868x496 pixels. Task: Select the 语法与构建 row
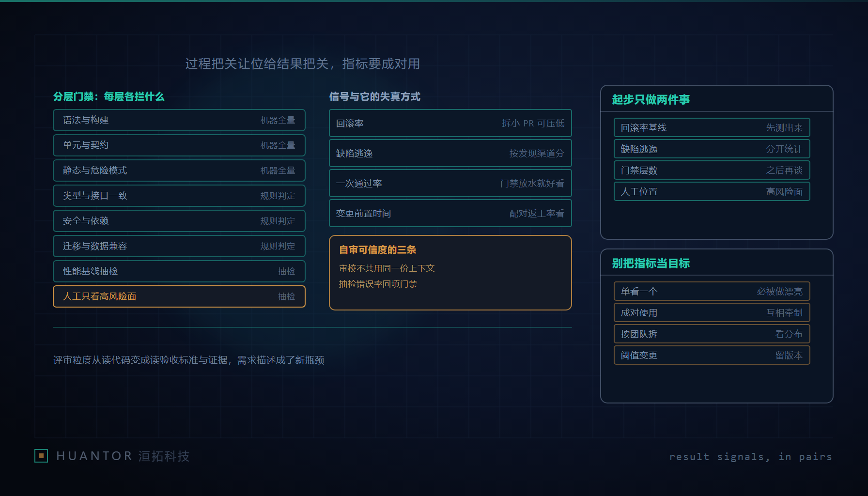(x=179, y=120)
